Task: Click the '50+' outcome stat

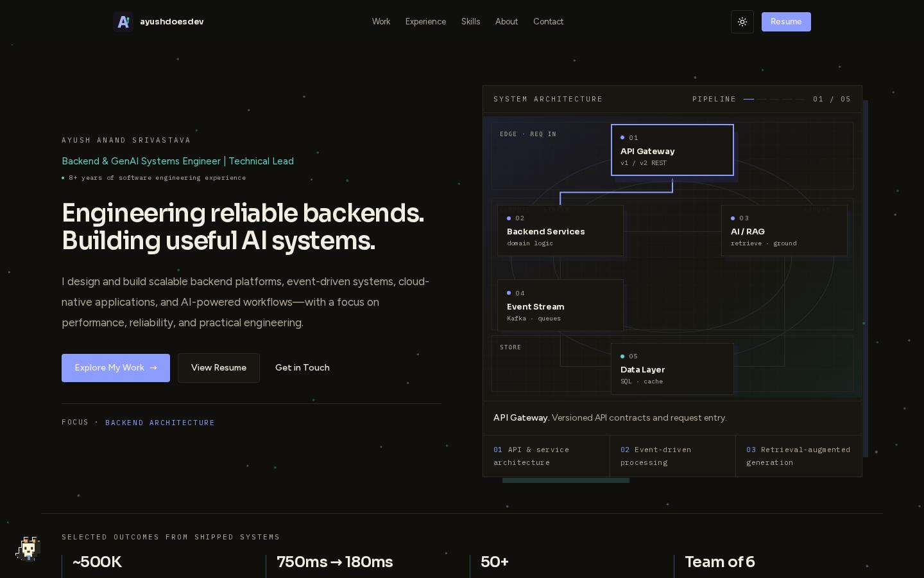Action: click(x=494, y=562)
